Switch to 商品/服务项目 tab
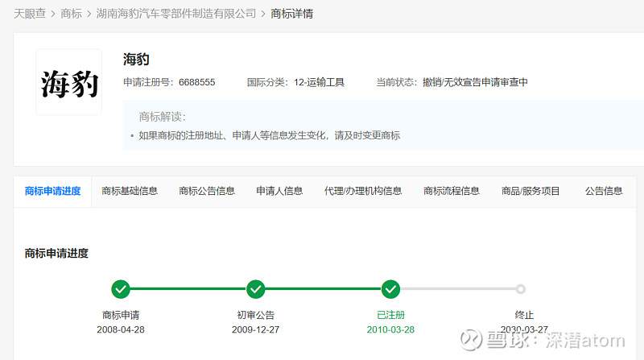 (x=530, y=191)
